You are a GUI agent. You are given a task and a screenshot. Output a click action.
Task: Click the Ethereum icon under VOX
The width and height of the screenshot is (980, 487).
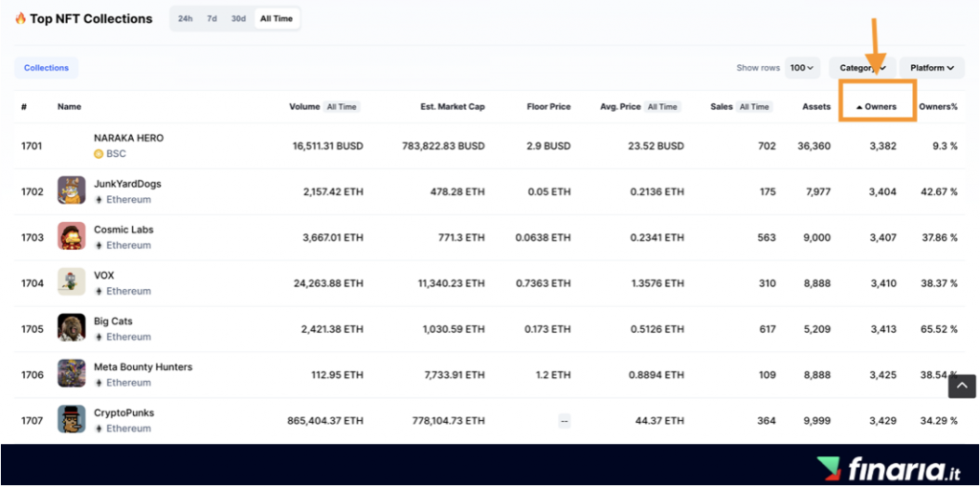(x=99, y=291)
